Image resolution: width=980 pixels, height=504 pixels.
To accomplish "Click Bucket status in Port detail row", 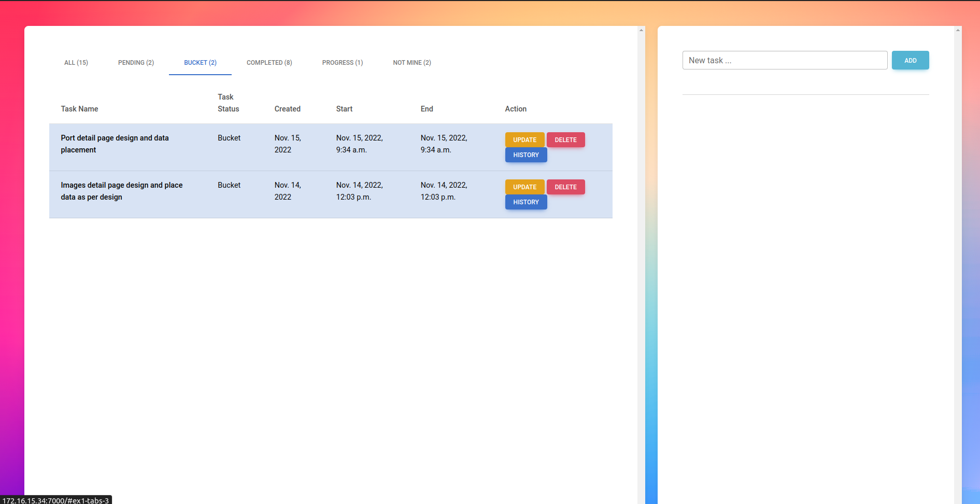I will 229,138.
